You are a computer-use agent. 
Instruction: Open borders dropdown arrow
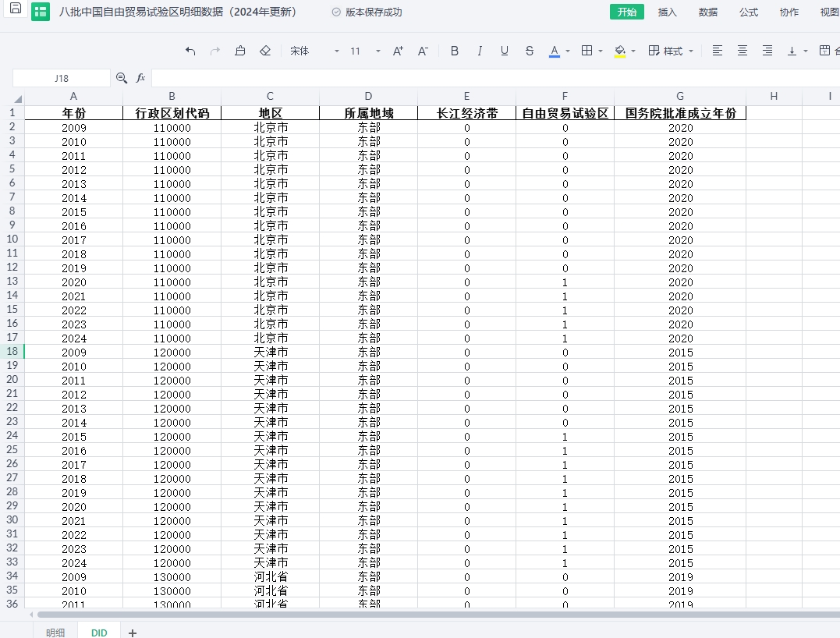point(601,51)
